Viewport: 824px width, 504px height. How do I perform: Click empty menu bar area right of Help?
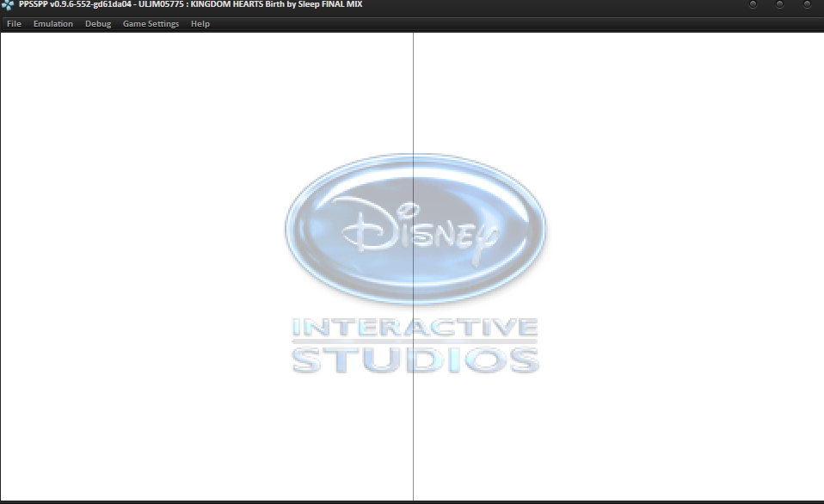click(x=516, y=24)
